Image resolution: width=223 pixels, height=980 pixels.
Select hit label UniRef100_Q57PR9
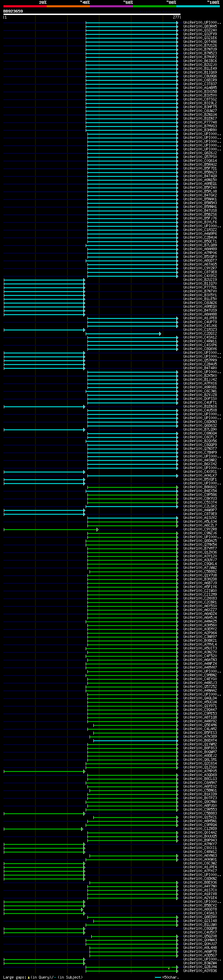(x=200, y=360)
